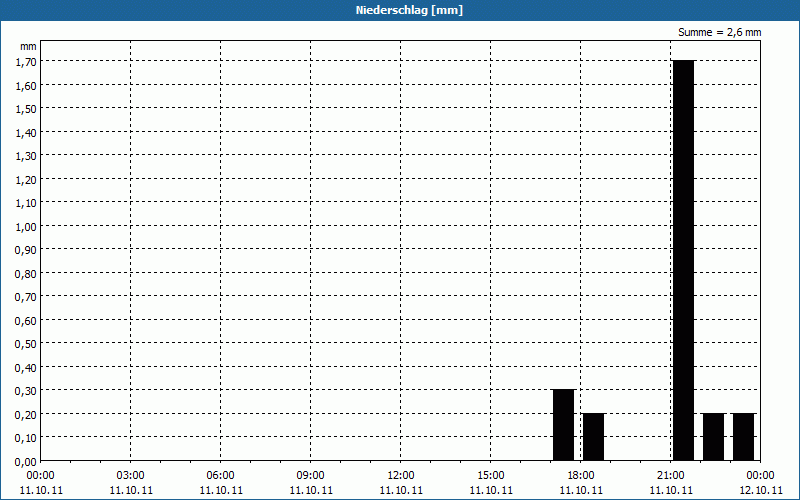Screen dimensions: 800x500
Task: Select the last bar before 00:00 12.10.11
Action: point(743,437)
